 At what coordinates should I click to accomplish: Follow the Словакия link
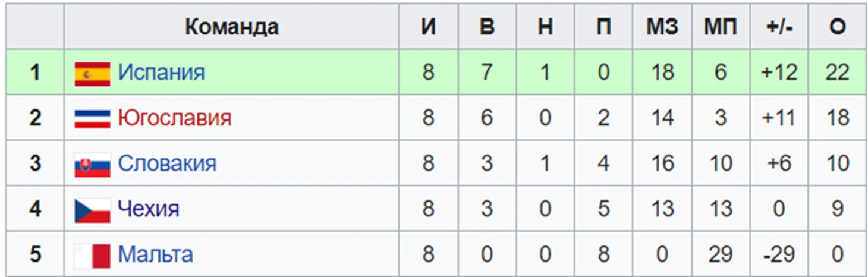click(x=167, y=163)
